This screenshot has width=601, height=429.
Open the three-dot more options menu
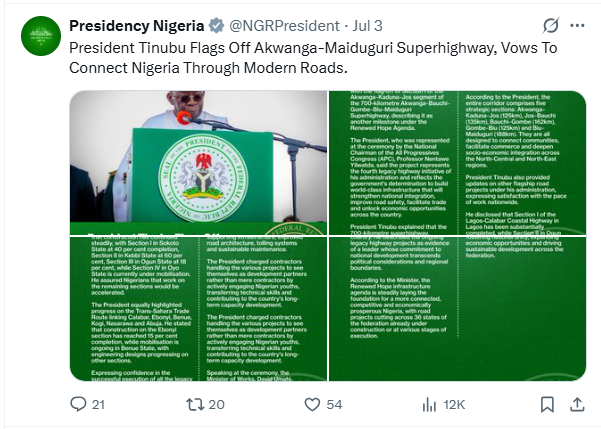pos(577,26)
